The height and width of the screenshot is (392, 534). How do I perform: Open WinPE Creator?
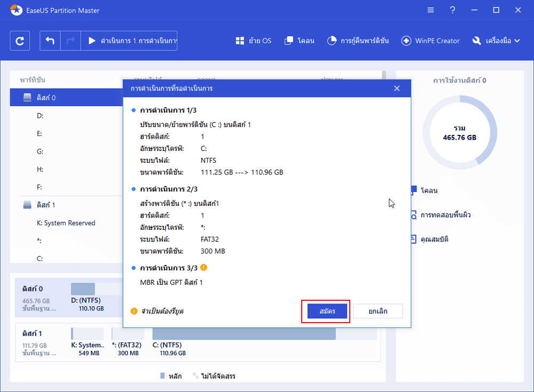tap(430, 41)
